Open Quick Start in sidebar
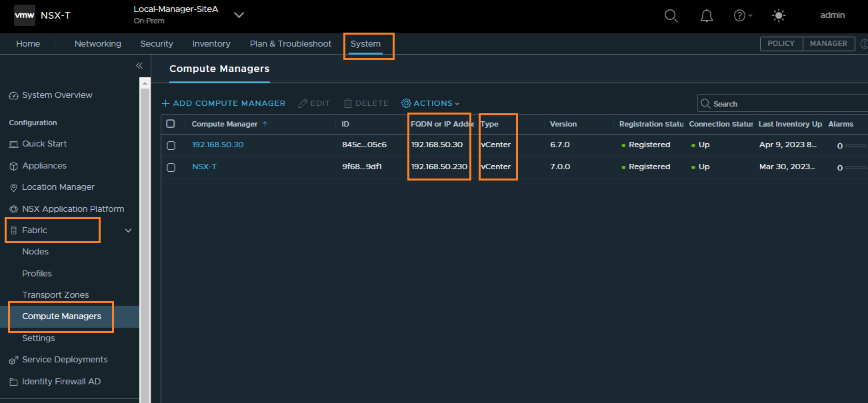Image resolution: width=868 pixels, height=403 pixels. click(45, 144)
